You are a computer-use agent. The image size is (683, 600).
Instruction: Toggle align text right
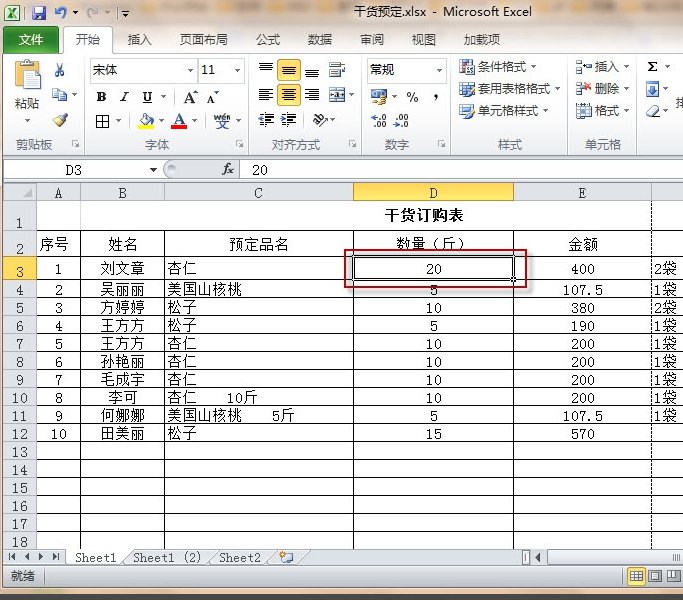click(312, 95)
